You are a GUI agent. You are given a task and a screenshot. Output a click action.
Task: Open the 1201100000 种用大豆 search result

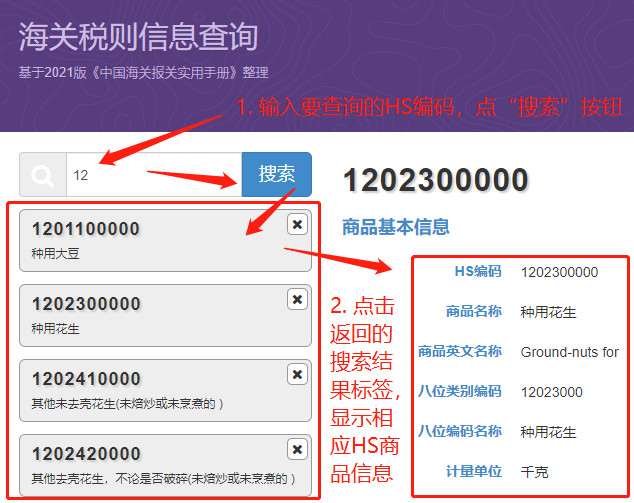(x=150, y=240)
